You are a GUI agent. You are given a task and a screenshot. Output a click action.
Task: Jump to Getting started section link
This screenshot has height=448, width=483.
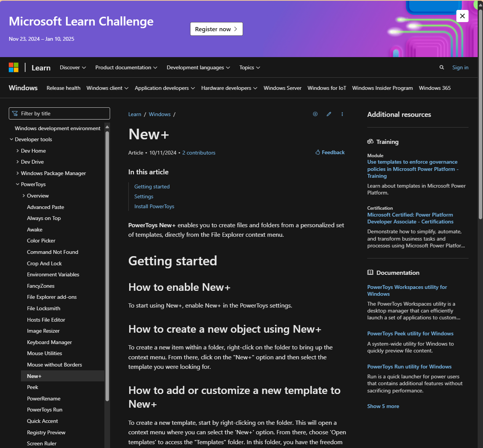(152, 187)
